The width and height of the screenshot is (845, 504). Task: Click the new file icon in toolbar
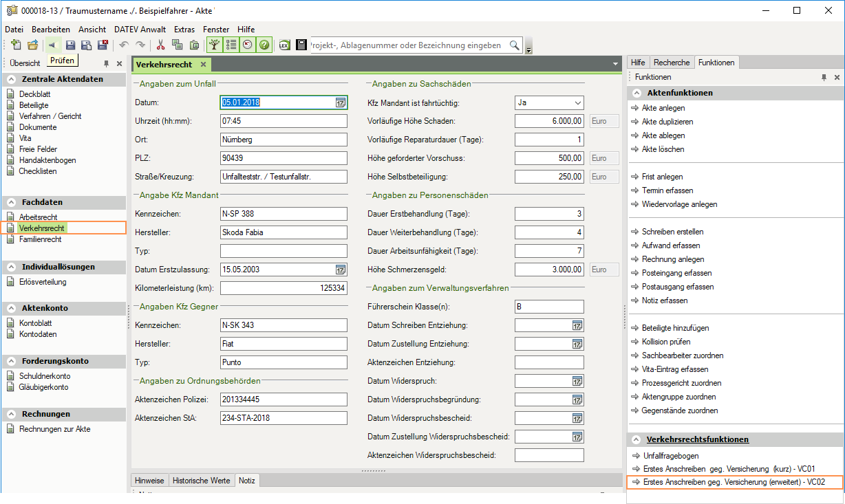click(16, 45)
